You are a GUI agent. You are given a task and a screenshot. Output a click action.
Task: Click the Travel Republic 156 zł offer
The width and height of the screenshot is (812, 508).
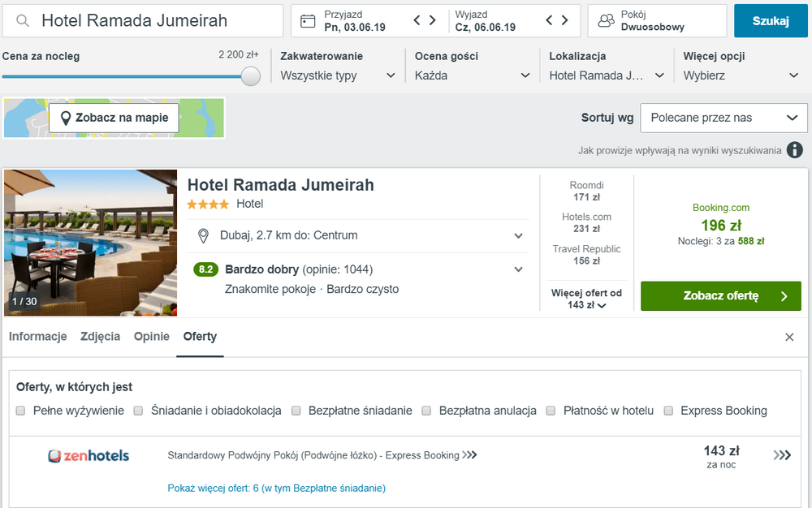586,255
